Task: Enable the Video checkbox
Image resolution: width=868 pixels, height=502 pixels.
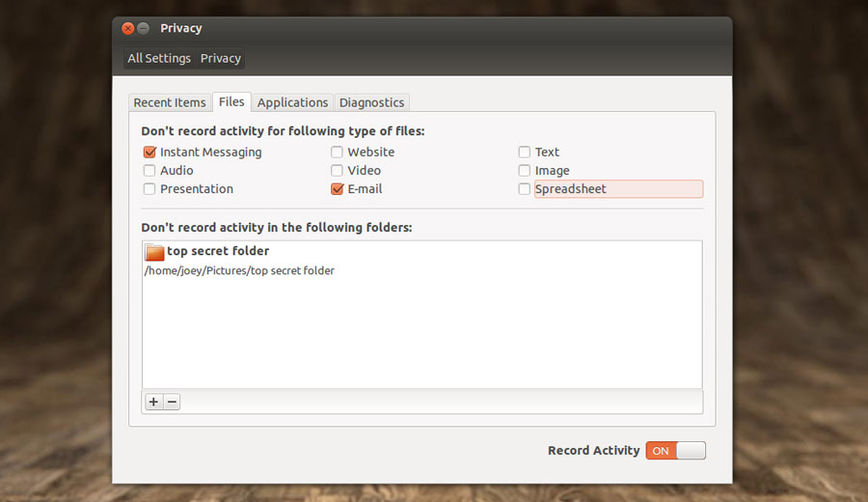Action: (x=337, y=171)
